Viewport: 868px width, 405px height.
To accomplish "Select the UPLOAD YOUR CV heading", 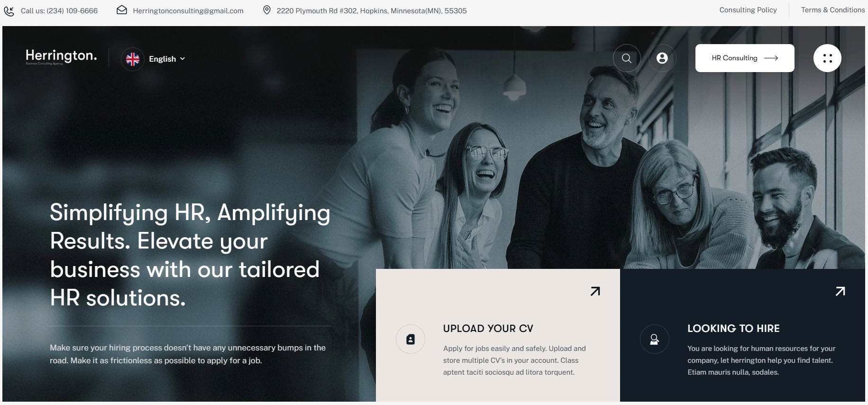I will (x=488, y=329).
